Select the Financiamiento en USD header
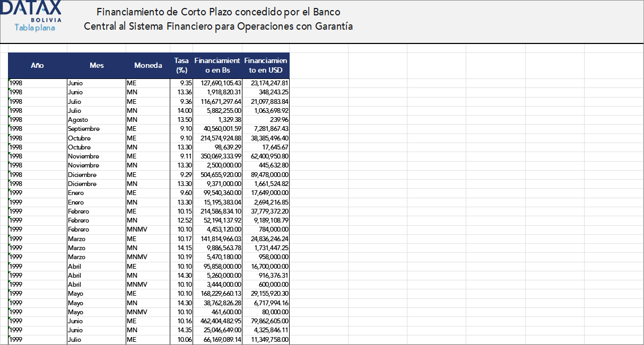644x345 pixels. point(265,65)
